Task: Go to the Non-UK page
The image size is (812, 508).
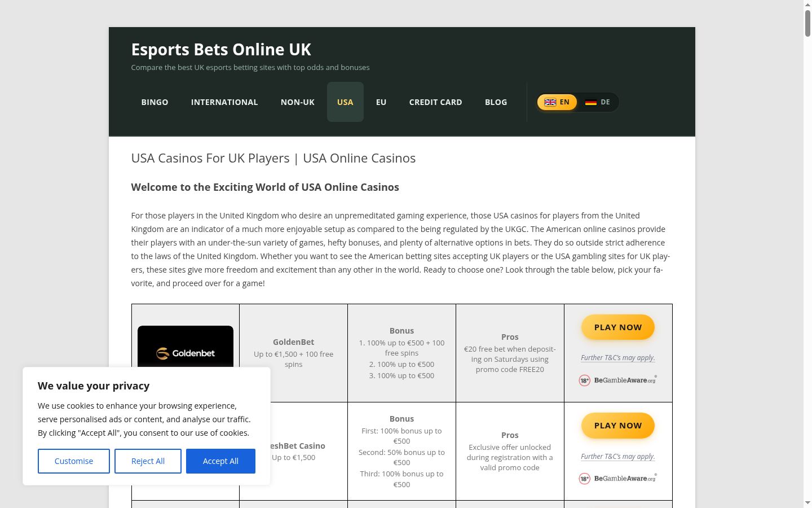Action: [298, 102]
